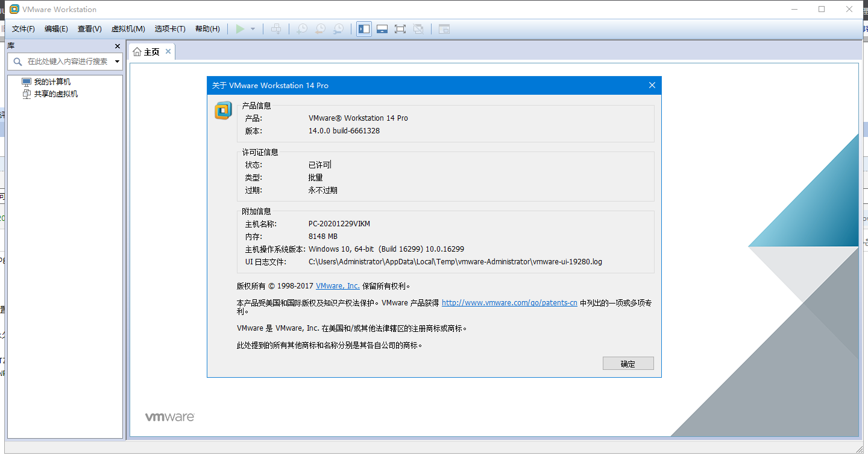The height and width of the screenshot is (458, 868).
Task: Open the library search filter dropdown
Action: coord(117,62)
